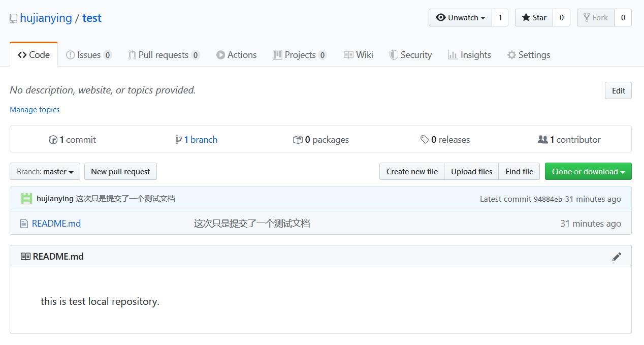Click the star icon on the Star button
Image resolution: width=644 pixels, height=345 pixels.
tap(526, 18)
